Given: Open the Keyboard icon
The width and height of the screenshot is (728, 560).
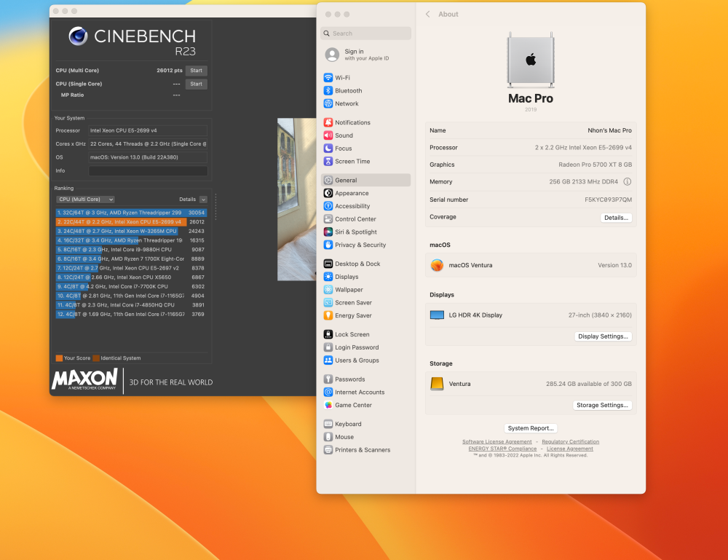Looking at the screenshot, I should point(328,424).
